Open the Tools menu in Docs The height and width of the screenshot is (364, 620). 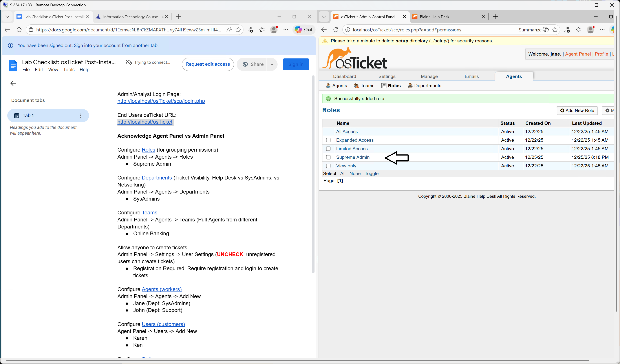click(x=69, y=70)
